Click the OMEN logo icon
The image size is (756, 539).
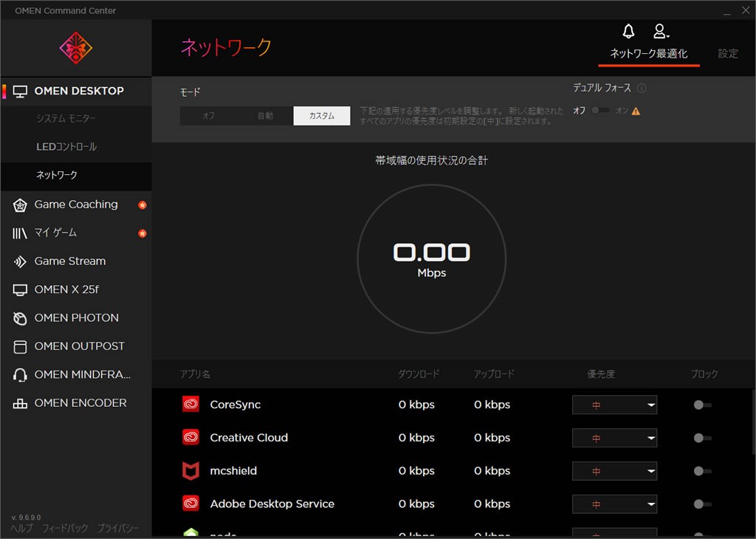pos(76,48)
